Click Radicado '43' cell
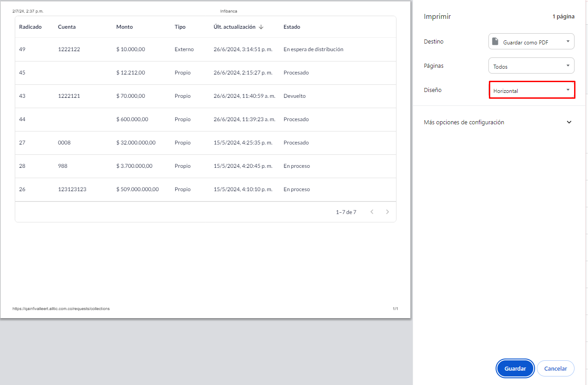 pos(22,96)
